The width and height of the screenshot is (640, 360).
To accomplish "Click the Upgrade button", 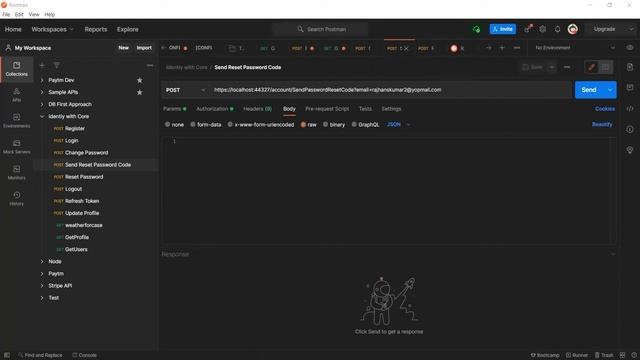I will [x=604, y=29].
